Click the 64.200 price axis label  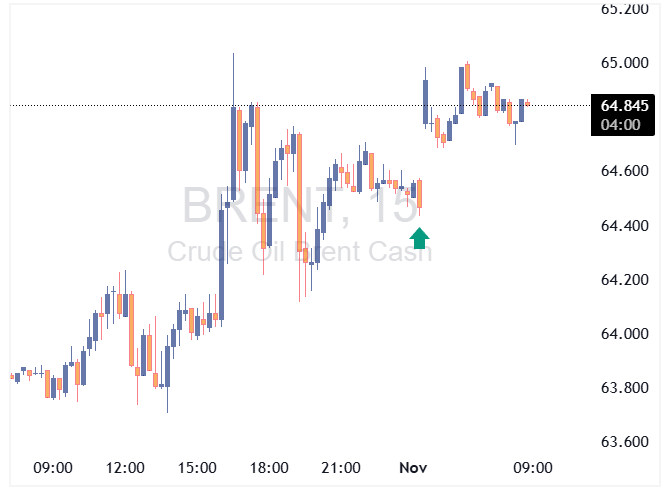click(624, 280)
